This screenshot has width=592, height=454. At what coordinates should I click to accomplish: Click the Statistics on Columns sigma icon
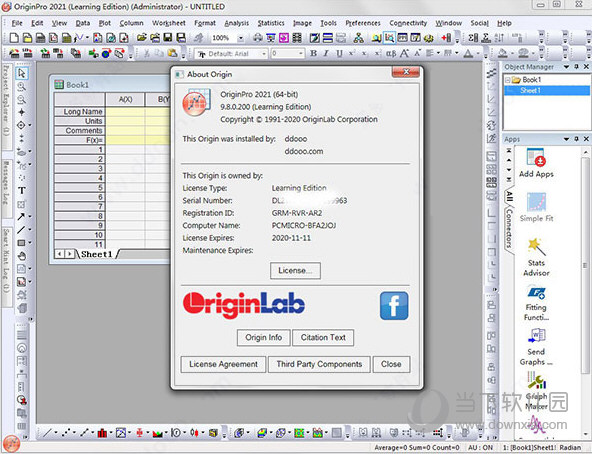[473, 38]
